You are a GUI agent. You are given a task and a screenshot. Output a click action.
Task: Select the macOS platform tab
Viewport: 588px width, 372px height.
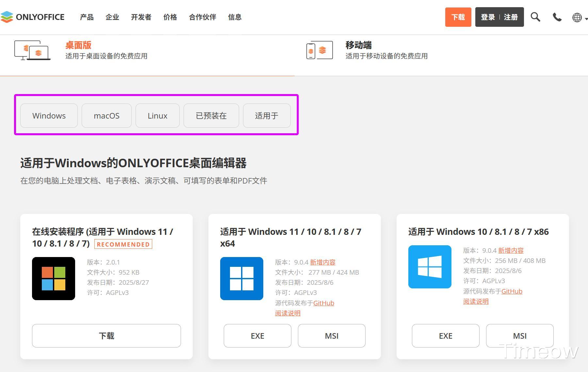pos(106,116)
